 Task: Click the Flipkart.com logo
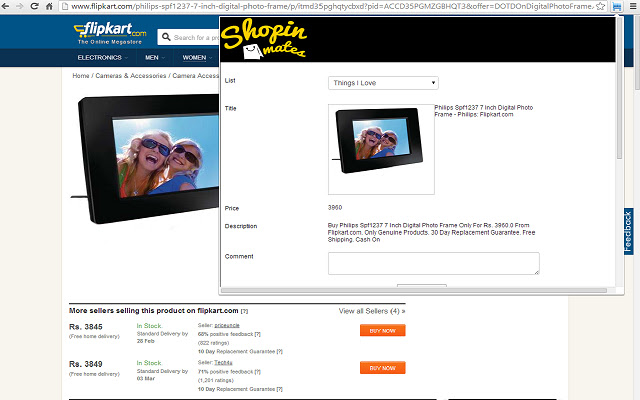coord(110,33)
